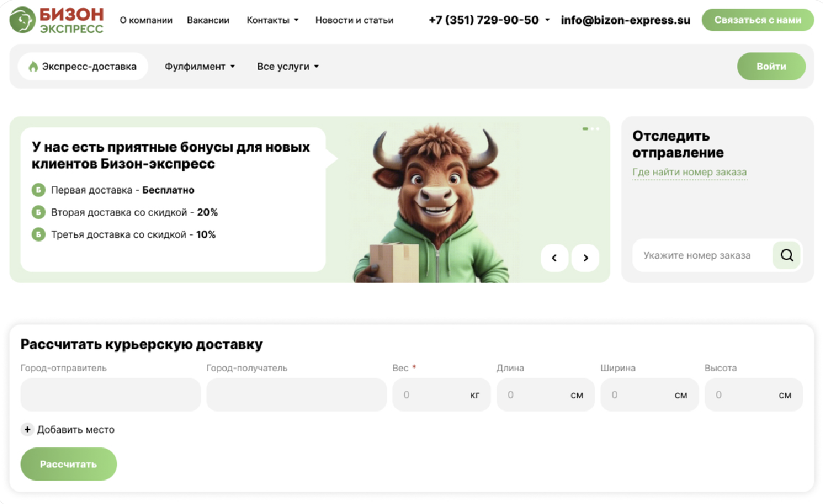Screen dimensions: 823x504
Task: Click plus icon to add place
Action: (27, 429)
